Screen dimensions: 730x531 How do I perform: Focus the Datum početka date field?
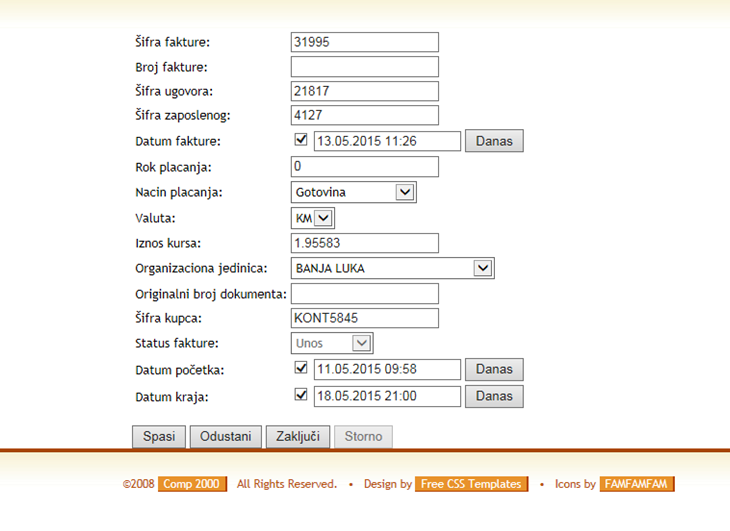(387, 369)
